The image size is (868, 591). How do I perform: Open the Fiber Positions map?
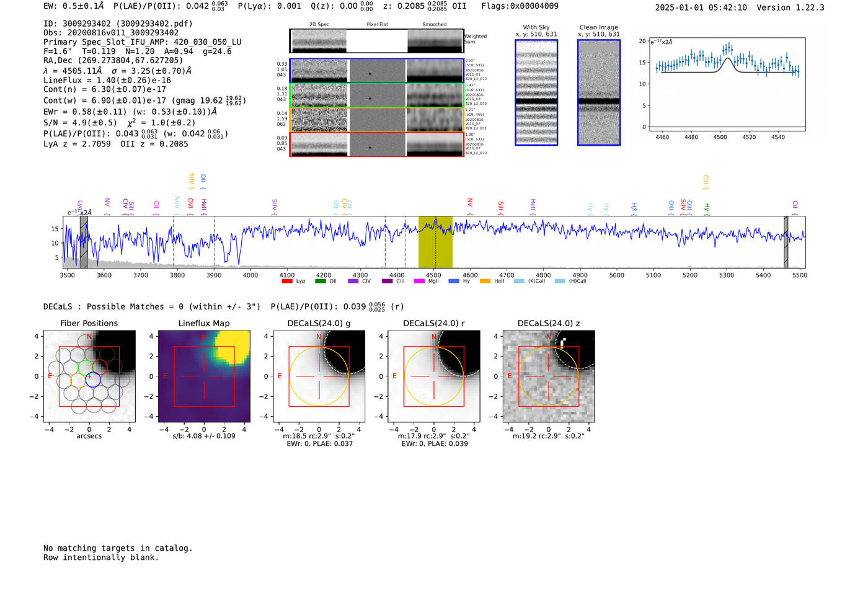pyautogui.click(x=89, y=376)
